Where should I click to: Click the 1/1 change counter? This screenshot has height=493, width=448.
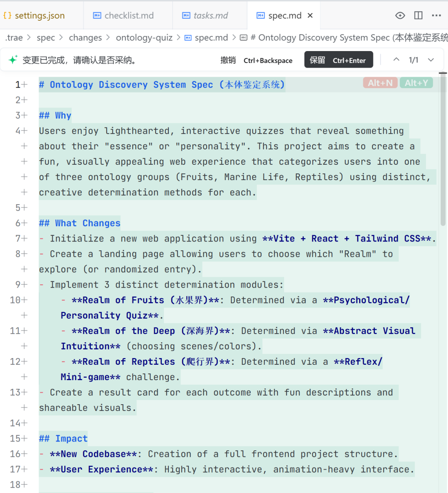pyautogui.click(x=414, y=60)
